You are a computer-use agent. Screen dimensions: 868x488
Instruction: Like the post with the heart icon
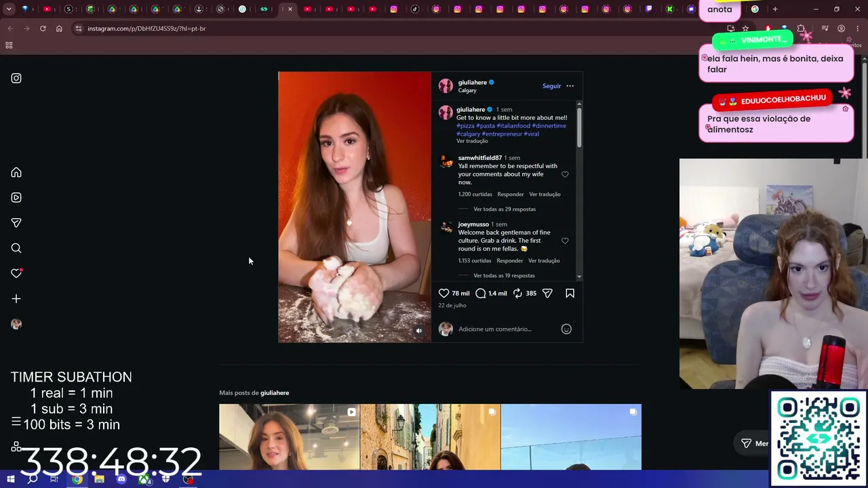tap(443, 293)
